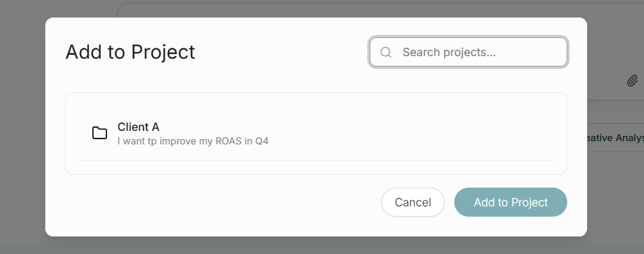This screenshot has height=254, width=644.
Task: Click the magnifying glass search icon
Action: (x=386, y=52)
